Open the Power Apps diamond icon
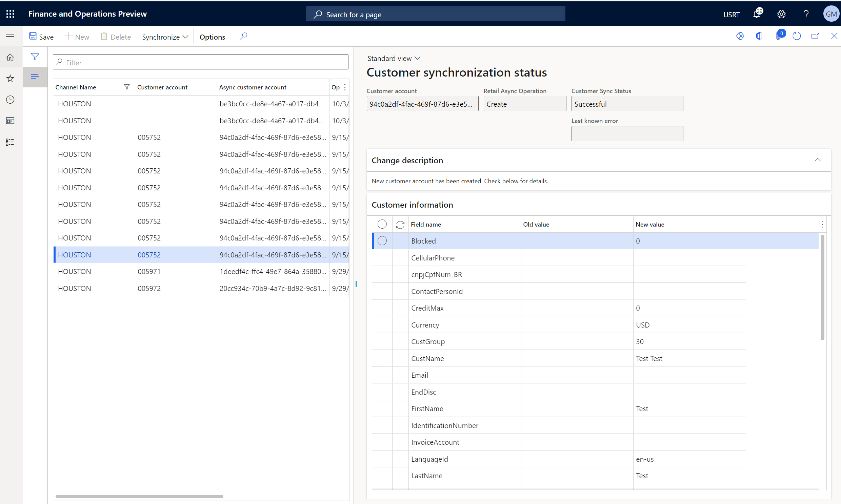This screenshot has width=841, height=504. click(x=740, y=36)
